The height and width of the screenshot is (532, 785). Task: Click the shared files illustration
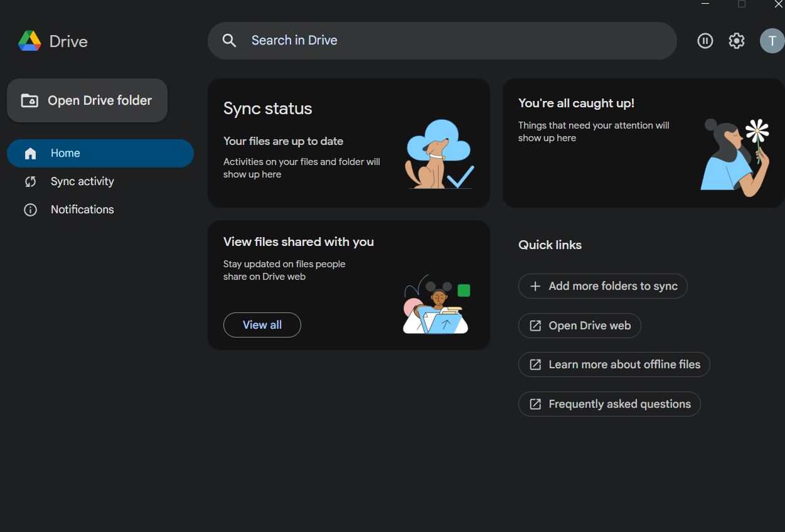(437, 304)
